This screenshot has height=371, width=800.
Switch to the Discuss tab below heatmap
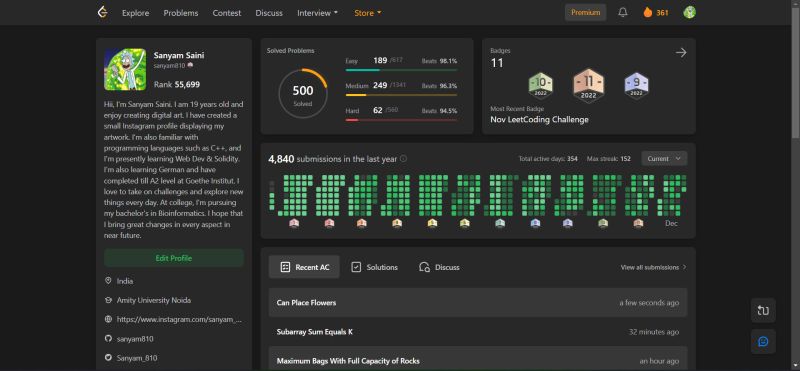click(x=439, y=267)
